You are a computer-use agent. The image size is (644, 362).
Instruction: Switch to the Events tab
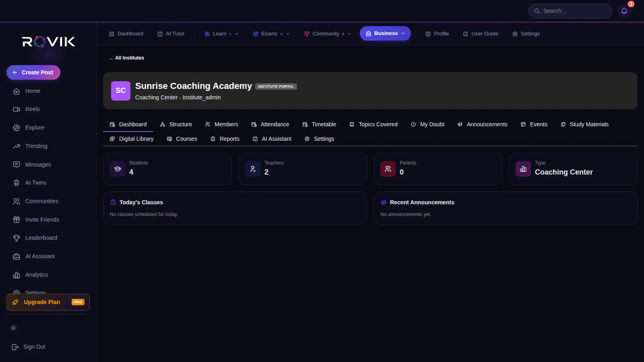534,124
